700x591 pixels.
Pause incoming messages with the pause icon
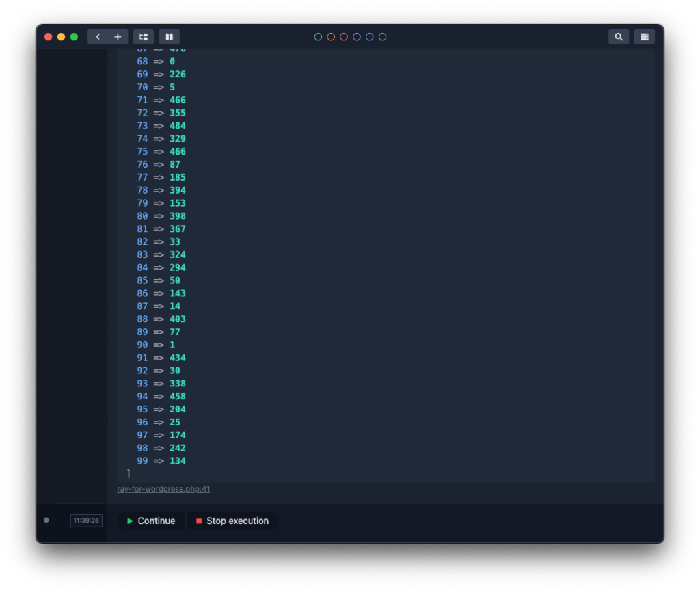(x=170, y=37)
